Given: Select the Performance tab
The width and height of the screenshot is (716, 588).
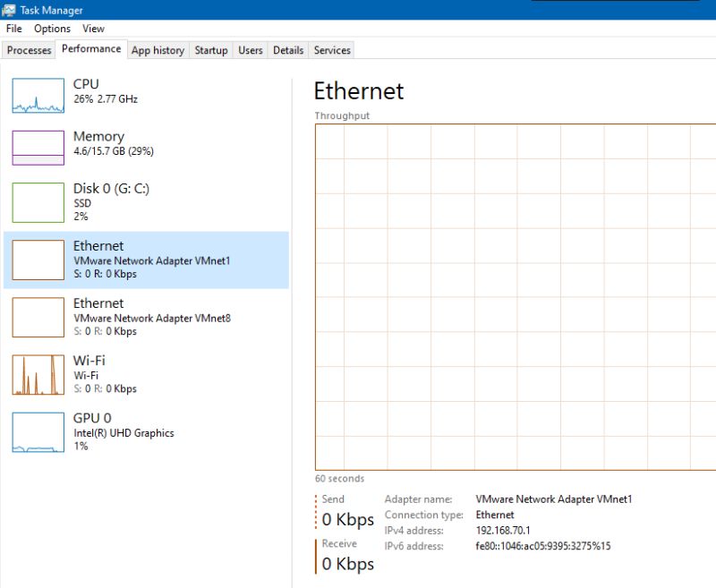Looking at the screenshot, I should coord(90,49).
